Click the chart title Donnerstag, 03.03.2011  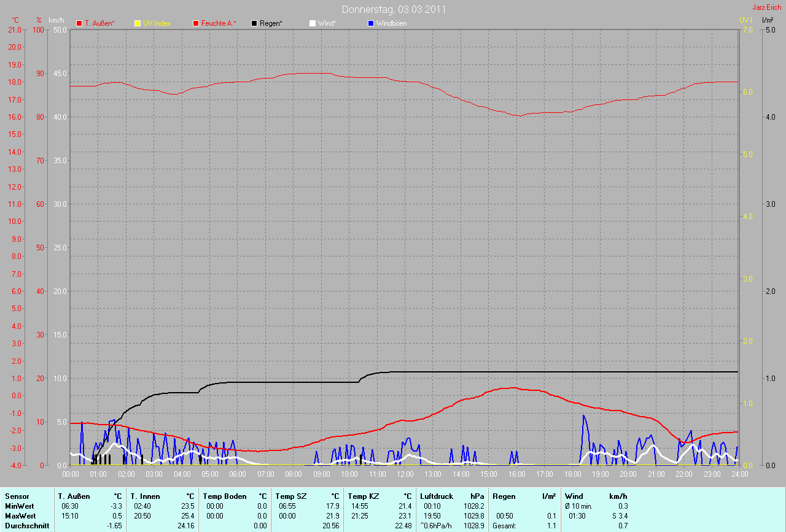click(x=394, y=9)
